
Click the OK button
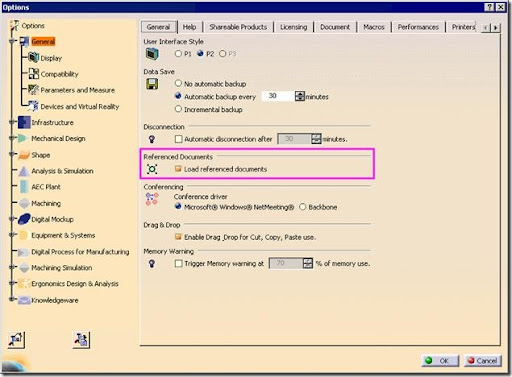click(440, 361)
